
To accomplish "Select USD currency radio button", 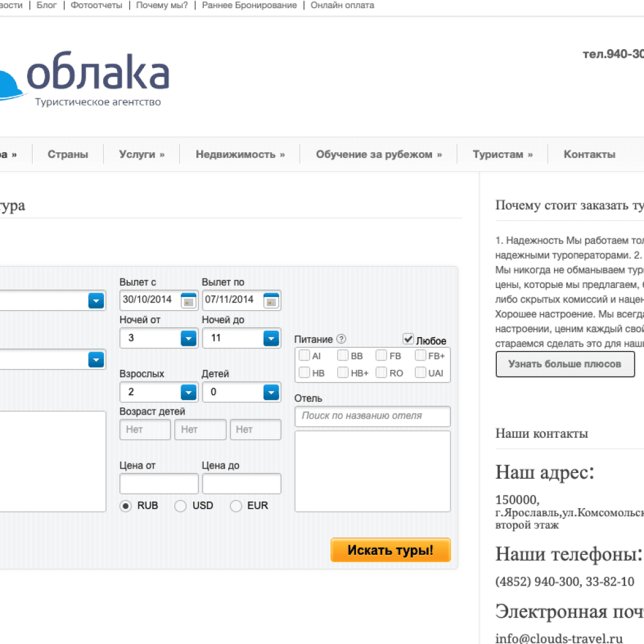I will pos(180,506).
